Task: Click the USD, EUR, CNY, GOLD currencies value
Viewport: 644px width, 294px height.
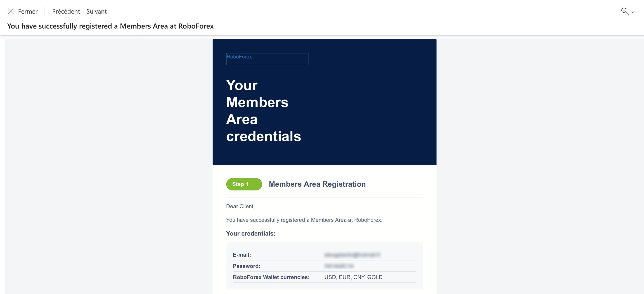Action: point(353,277)
